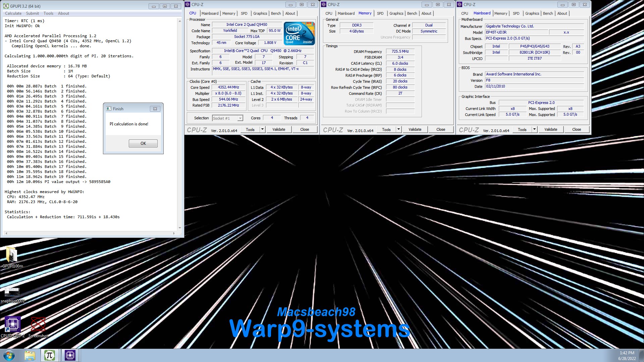Screen dimensions: 644x362
Task: Expand Tools dropdown arrow in Memory CPU-Z
Action: (x=399, y=129)
